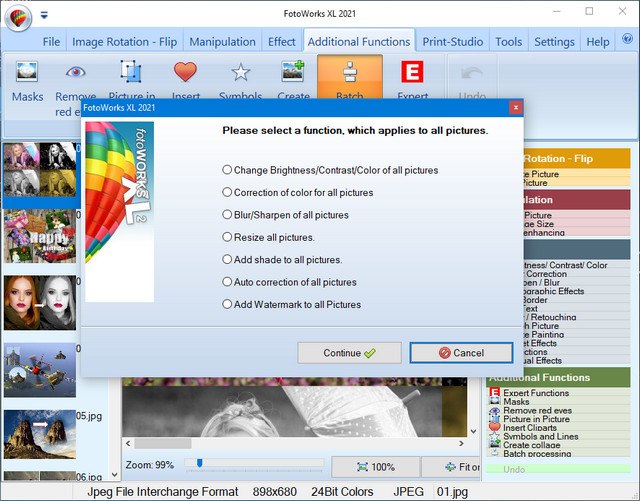Viewport: 640px width, 501px height.
Task: Select Change Brightness/Contrast/Color of all pictures
Action: click(228, 170)
